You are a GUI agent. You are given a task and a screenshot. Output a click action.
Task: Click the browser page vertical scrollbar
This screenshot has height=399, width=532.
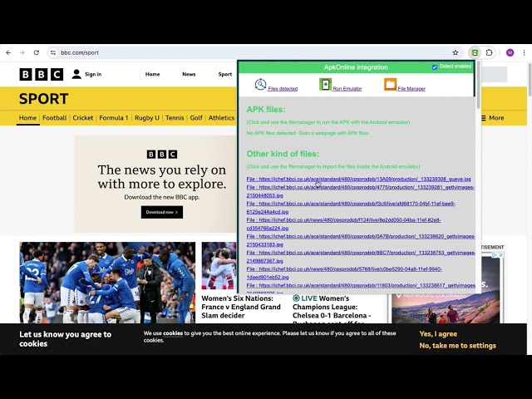[x=530, y=80]
